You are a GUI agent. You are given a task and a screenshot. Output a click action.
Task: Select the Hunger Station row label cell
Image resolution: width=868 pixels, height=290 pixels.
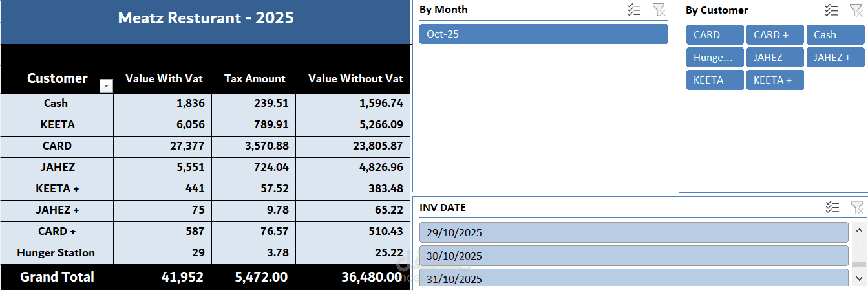click(57, 253)
